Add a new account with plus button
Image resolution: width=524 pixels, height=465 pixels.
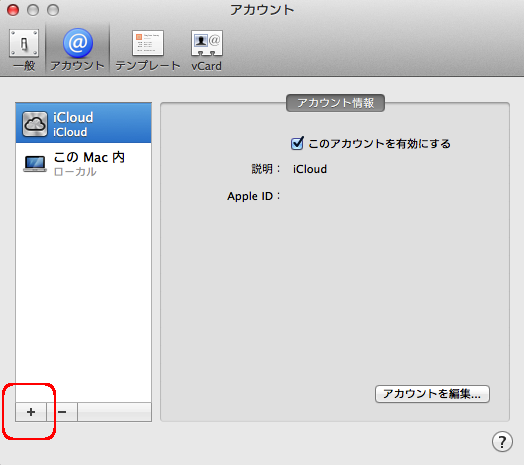point(31,412)
